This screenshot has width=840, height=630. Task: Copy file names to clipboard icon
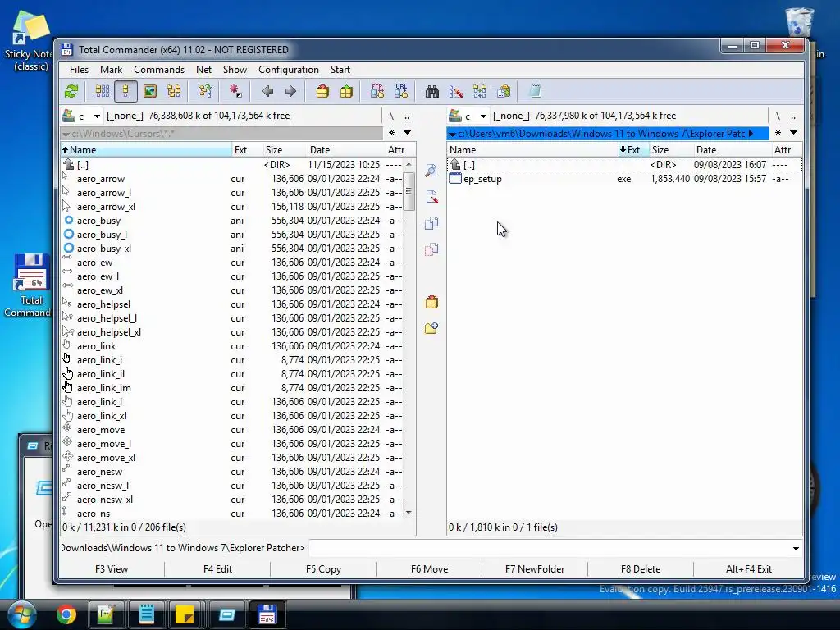[x=504, y=91]
